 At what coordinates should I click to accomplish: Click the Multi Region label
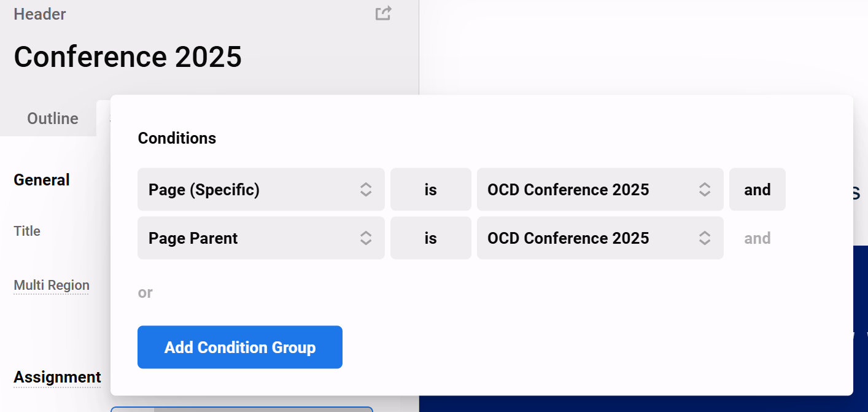[x=52, y=285]
